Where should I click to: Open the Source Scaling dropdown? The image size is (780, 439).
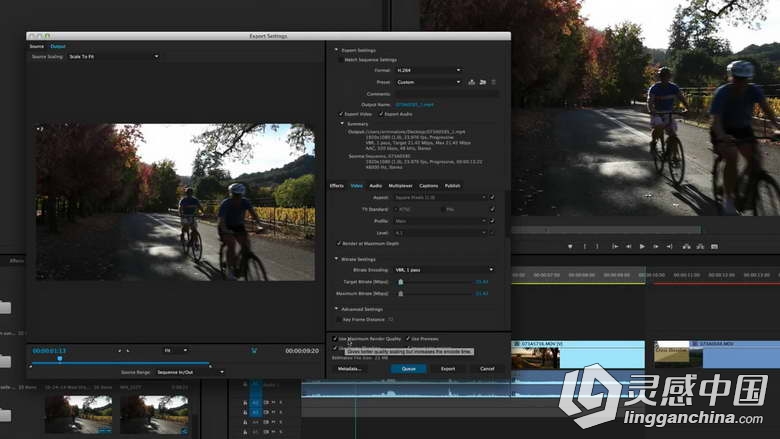pyautogui.click(x=113, y=57)
